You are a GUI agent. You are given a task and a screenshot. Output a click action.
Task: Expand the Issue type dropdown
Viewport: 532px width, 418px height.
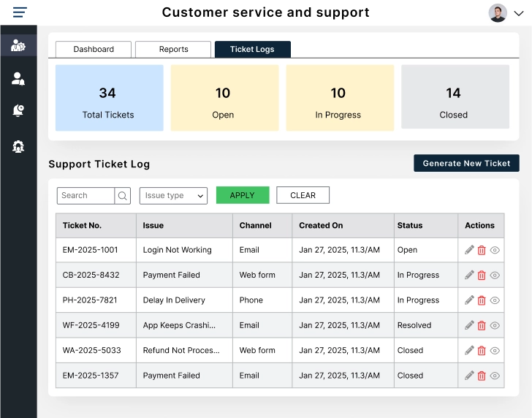tap(173, 196)
